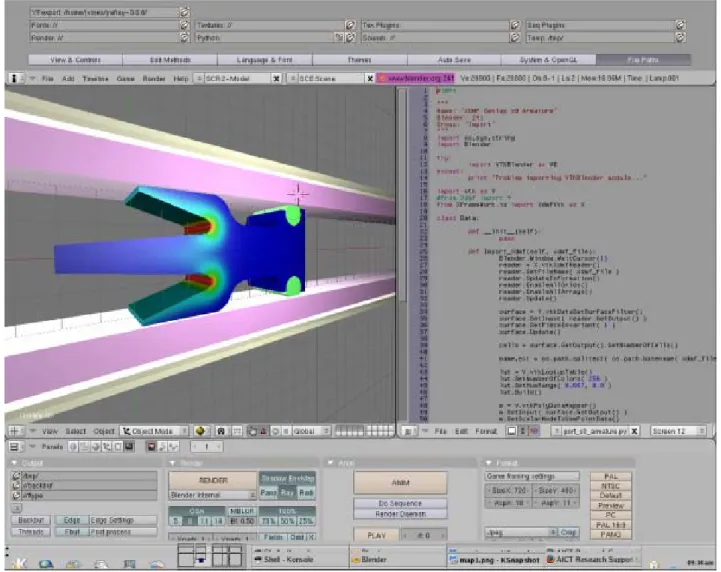The width and height of the screenshot is (721, 572).
Task: Select the rotate manipulator circle icon
Action: point(275,431)
